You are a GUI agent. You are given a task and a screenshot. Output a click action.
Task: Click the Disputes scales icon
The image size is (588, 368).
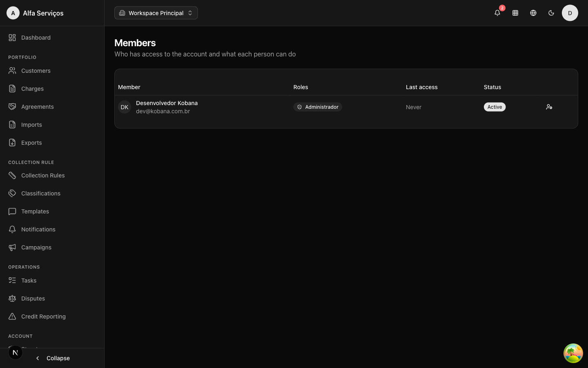(x=12, y=298)
